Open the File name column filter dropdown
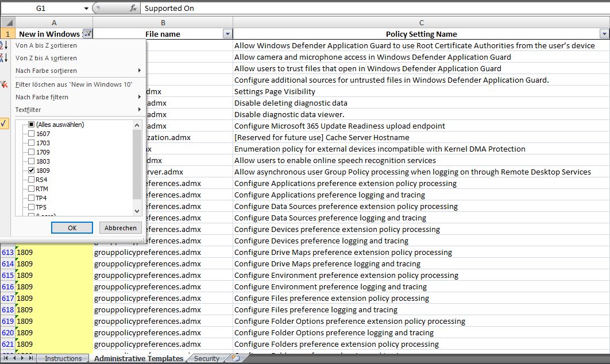This screenshot has height=364, width=610. coord(227,34)
